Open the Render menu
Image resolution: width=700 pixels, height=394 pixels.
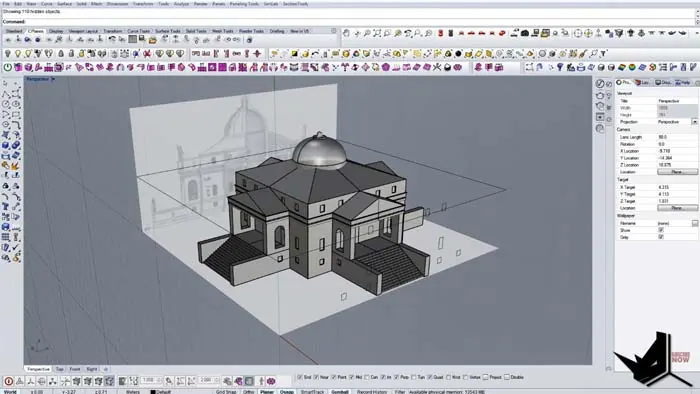coord(200,4)
